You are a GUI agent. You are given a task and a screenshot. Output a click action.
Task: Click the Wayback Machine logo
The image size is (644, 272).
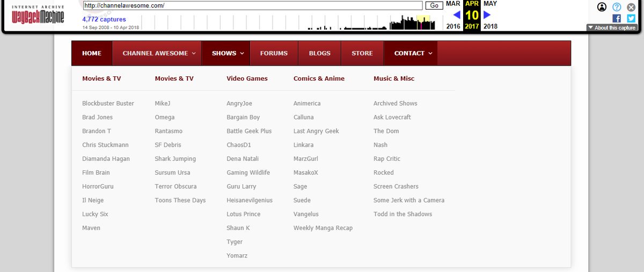(38, 15)
